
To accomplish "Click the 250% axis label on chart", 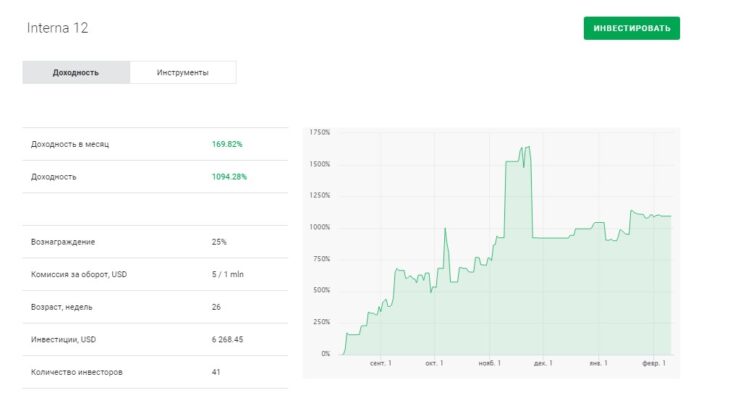I will [x=321, y=322].
